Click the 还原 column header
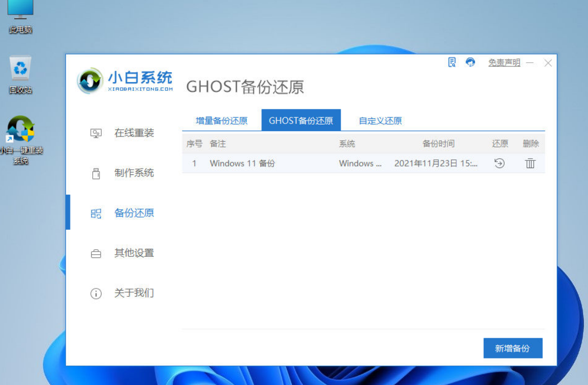The height and width of the screenshot is (385, 588). [500, 143]
